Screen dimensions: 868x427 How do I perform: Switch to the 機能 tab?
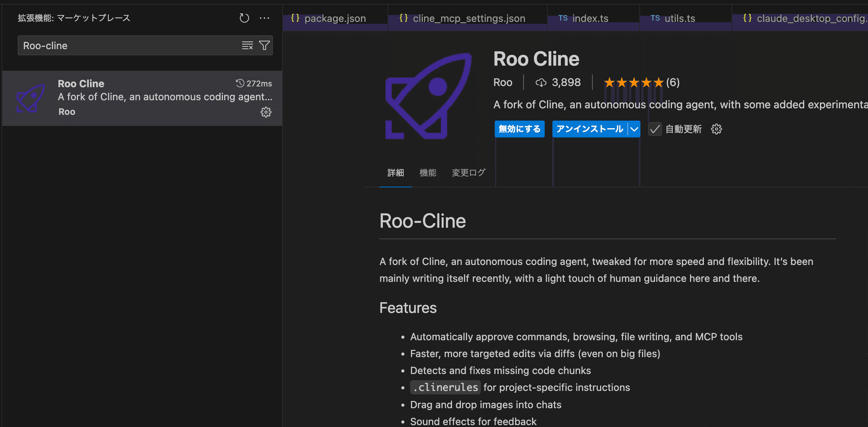tap(427, 173)
